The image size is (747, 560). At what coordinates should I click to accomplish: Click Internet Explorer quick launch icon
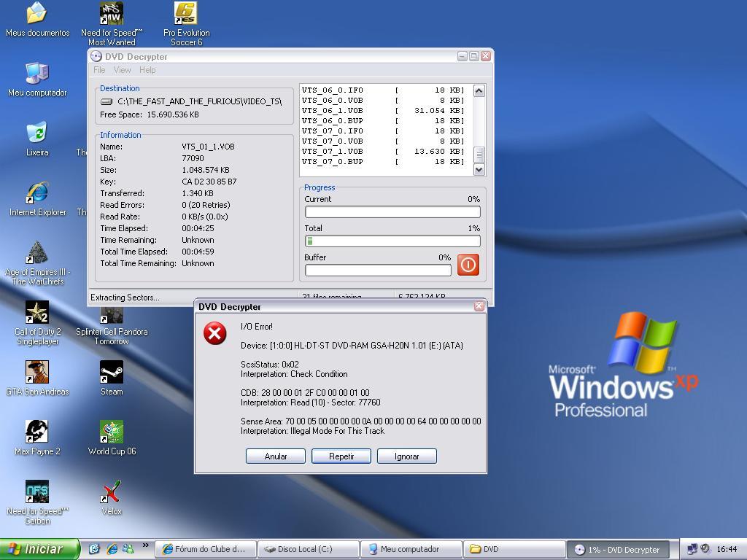tap(112, 549)
